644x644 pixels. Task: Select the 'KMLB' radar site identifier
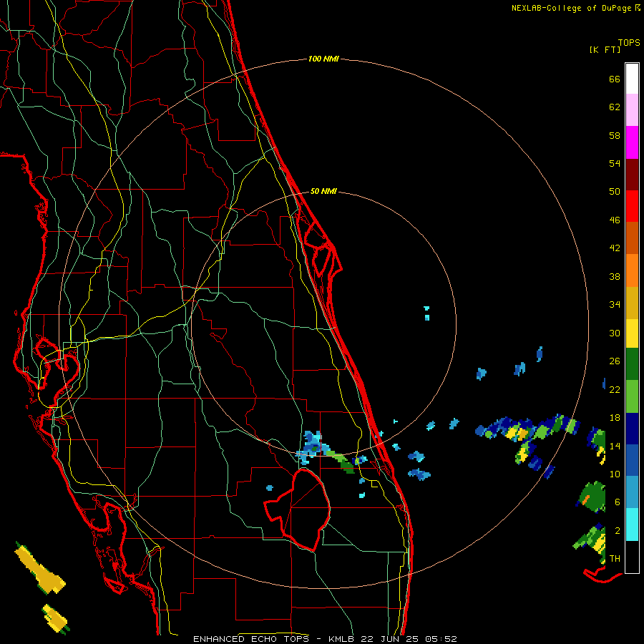click(x=341, y=639)
